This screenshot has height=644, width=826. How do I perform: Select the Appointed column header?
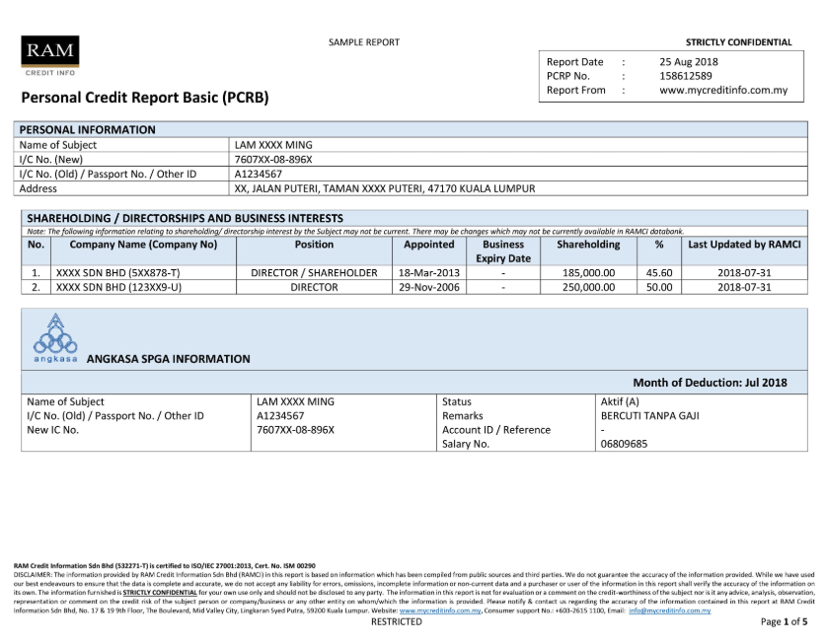click(429, 245)
